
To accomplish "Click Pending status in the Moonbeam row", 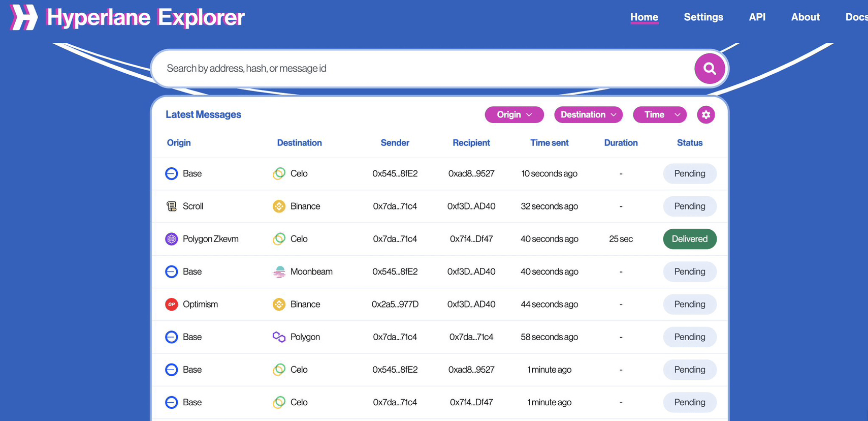I will (x=689, y=272).
